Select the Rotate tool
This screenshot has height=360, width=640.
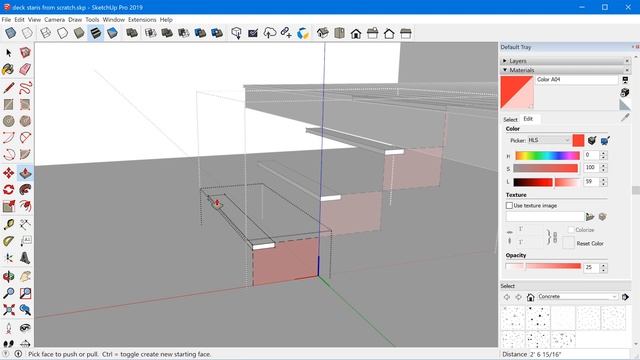9,190
